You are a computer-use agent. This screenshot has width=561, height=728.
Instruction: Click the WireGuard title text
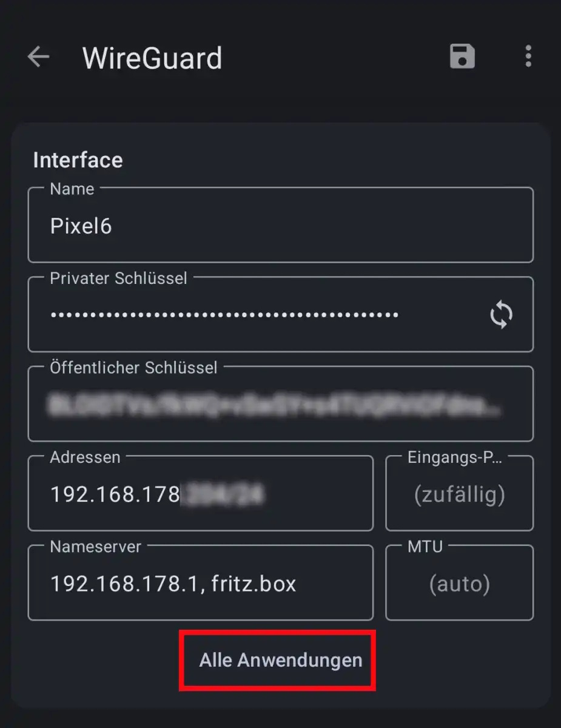point(152,58)
